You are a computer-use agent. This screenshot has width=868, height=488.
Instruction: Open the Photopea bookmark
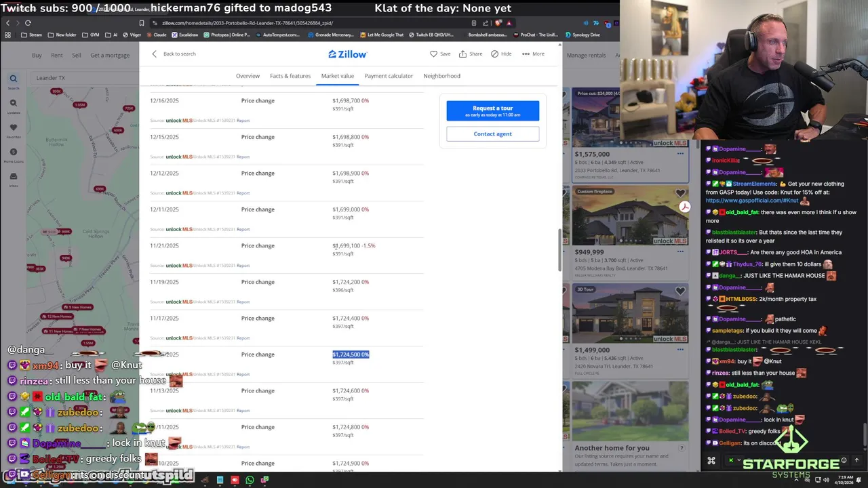pos(226,35)
